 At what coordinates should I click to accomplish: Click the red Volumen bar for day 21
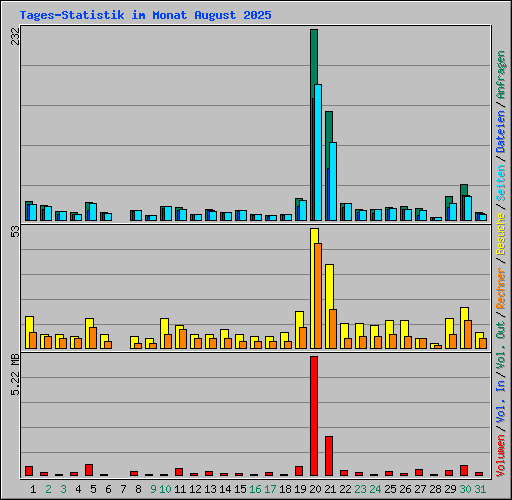click(329, 456)
